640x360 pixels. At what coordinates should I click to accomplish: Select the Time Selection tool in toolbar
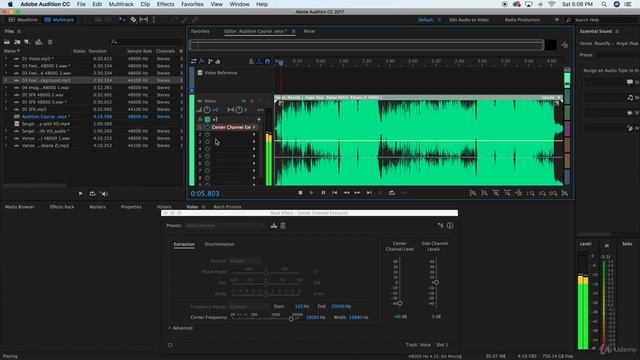[x=154, y=20]
